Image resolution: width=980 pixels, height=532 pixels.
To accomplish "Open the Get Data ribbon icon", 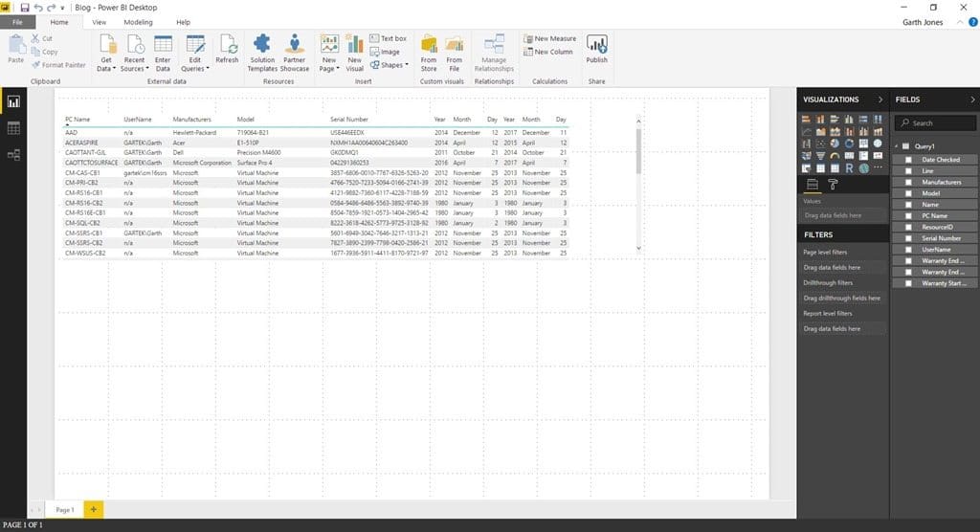I will 107,53.
